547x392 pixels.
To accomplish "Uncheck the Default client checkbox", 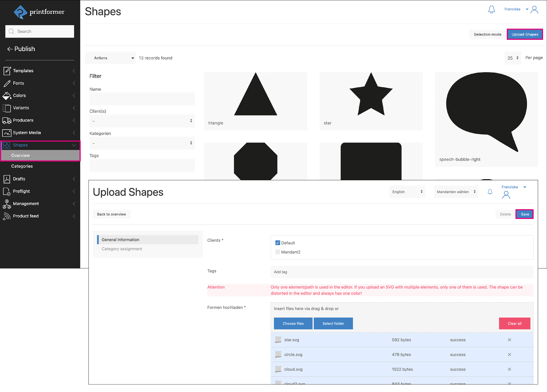I will pos(278,243).
